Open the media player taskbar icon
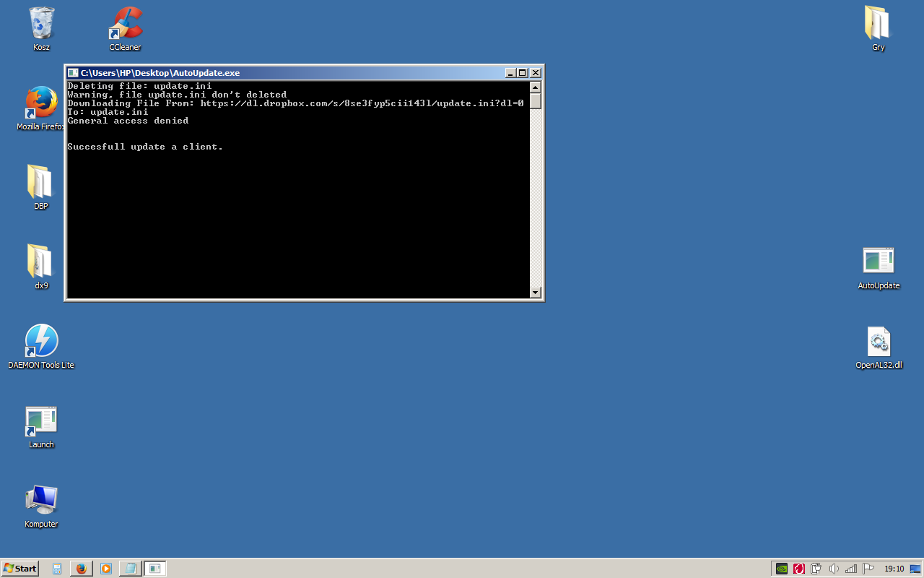This screenshot has width=924, height=578. (x=106, y=569)
